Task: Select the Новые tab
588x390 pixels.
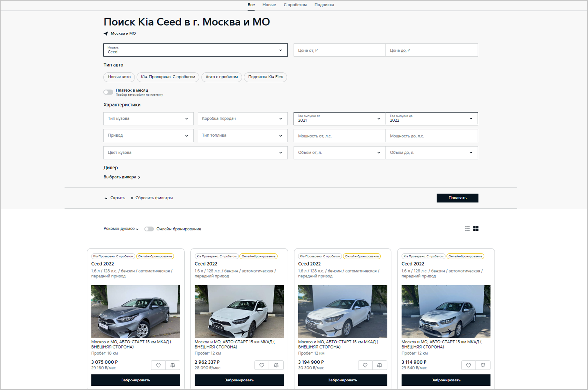Action: tap(269, 5)
